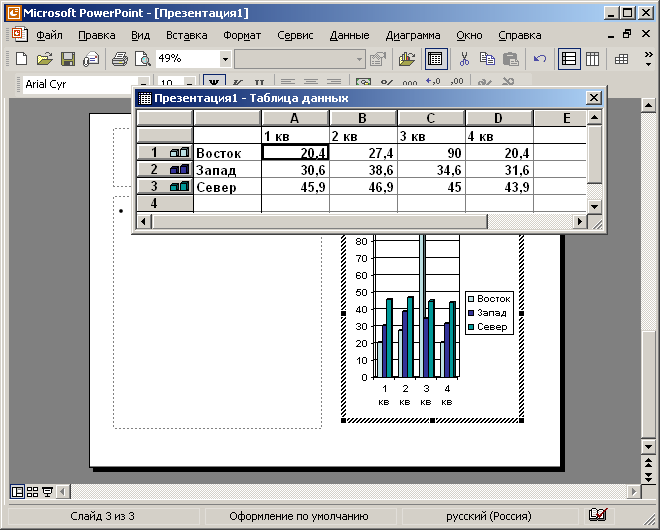Click the Undo arrow icon
The image size is (660, 530).
540,59
